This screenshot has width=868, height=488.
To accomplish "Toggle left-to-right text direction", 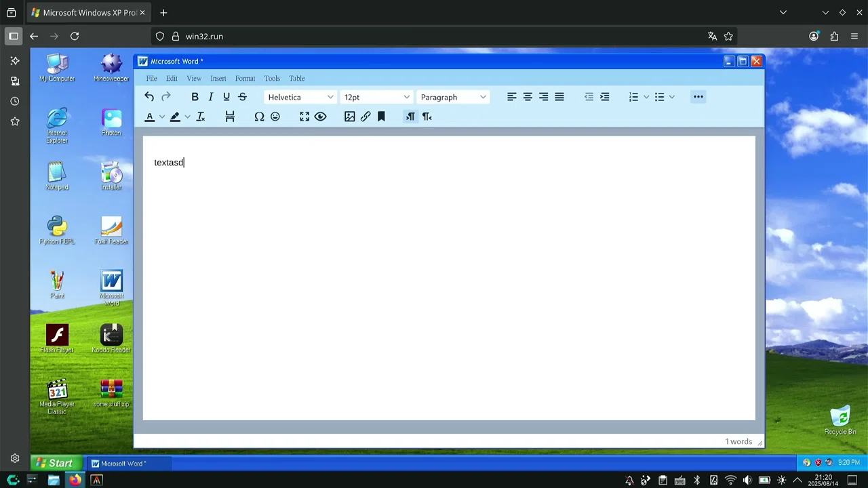I will 410,117.
